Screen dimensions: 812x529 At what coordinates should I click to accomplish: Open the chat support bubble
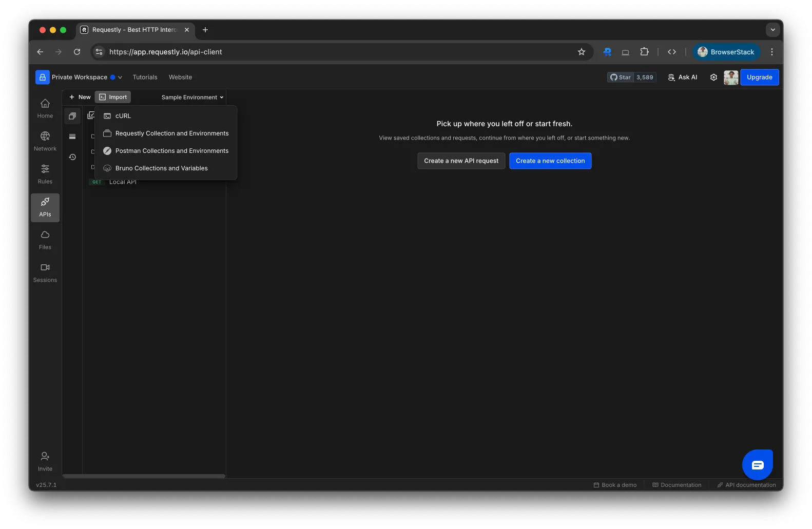coord(757,465)
